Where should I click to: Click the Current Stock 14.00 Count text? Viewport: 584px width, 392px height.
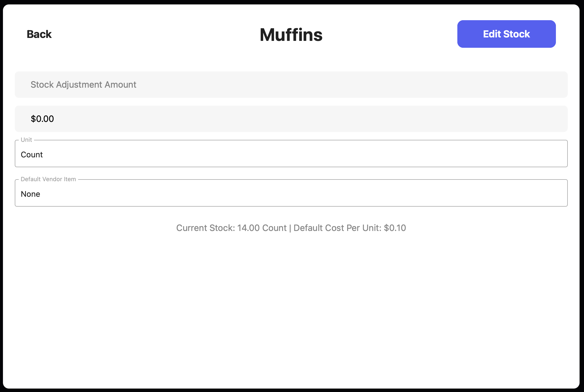click(x=231, y=228)
